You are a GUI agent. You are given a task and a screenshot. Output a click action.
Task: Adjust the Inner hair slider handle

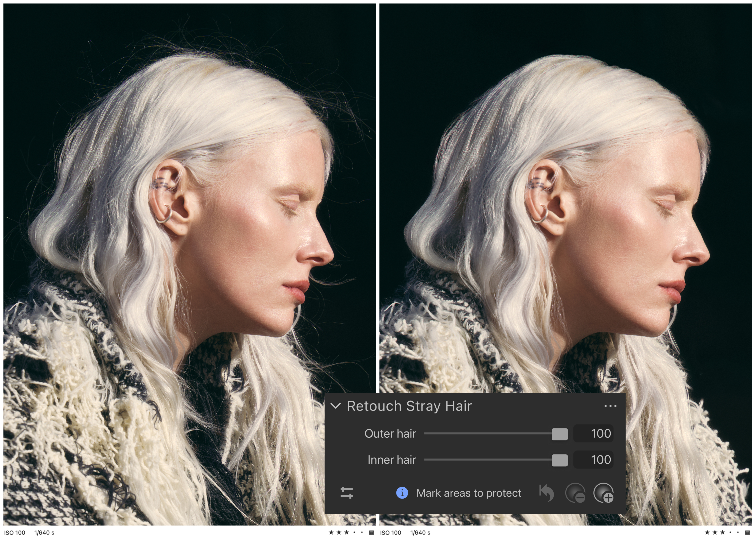click(560, 460)
